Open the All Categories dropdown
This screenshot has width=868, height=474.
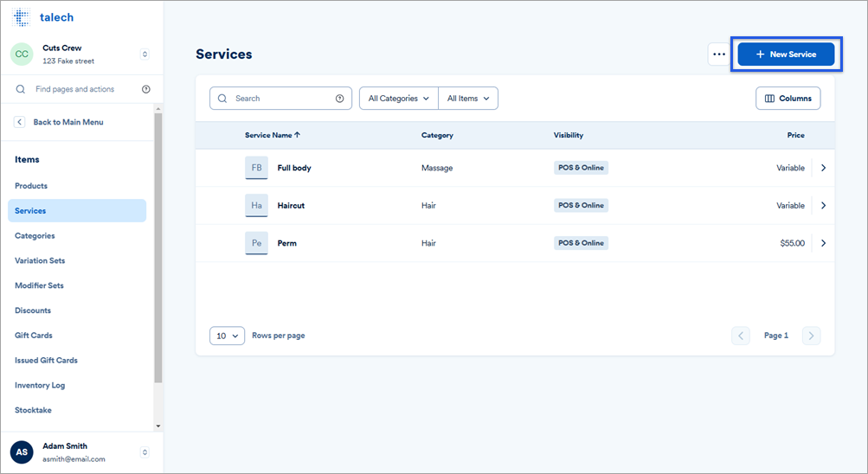coord(399,99)
